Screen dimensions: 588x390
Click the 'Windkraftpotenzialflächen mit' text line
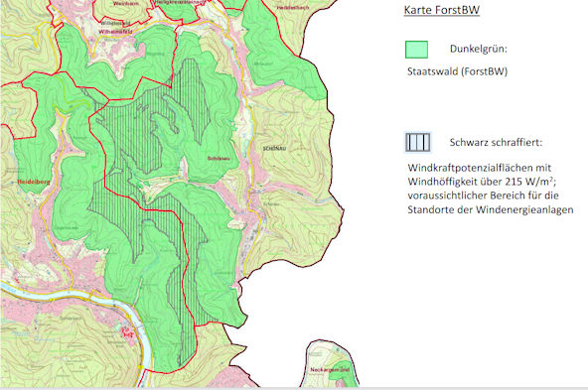(x=480, y=168)
